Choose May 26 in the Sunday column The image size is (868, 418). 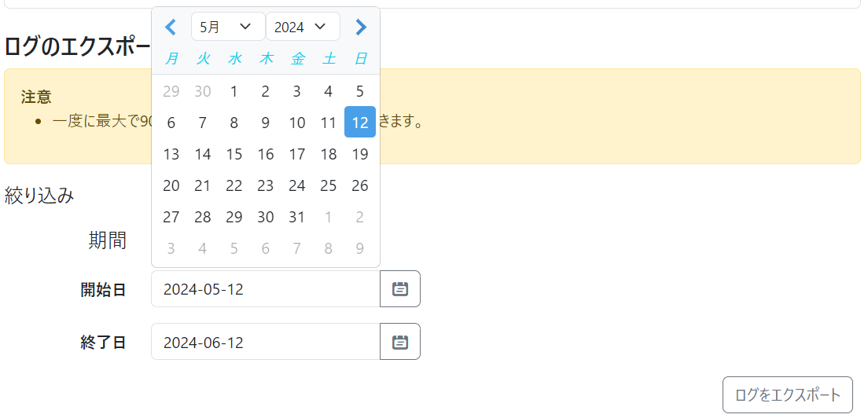(360, 185)
